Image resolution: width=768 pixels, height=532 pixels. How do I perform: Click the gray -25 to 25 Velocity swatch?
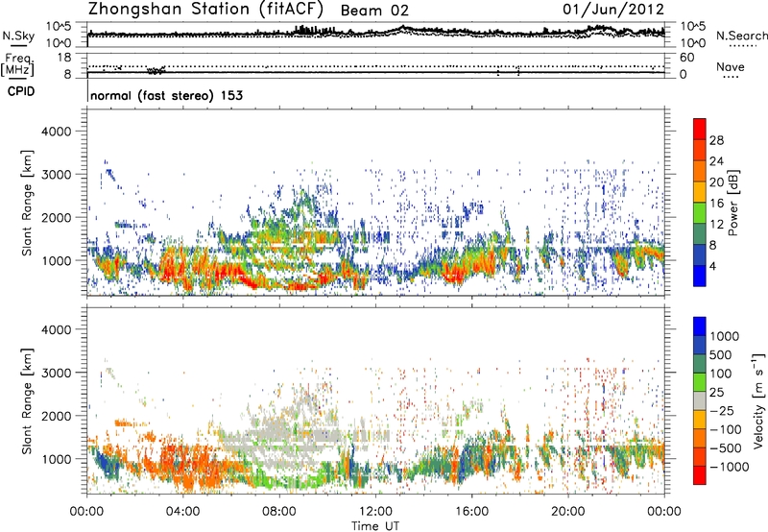click(700, 400)
